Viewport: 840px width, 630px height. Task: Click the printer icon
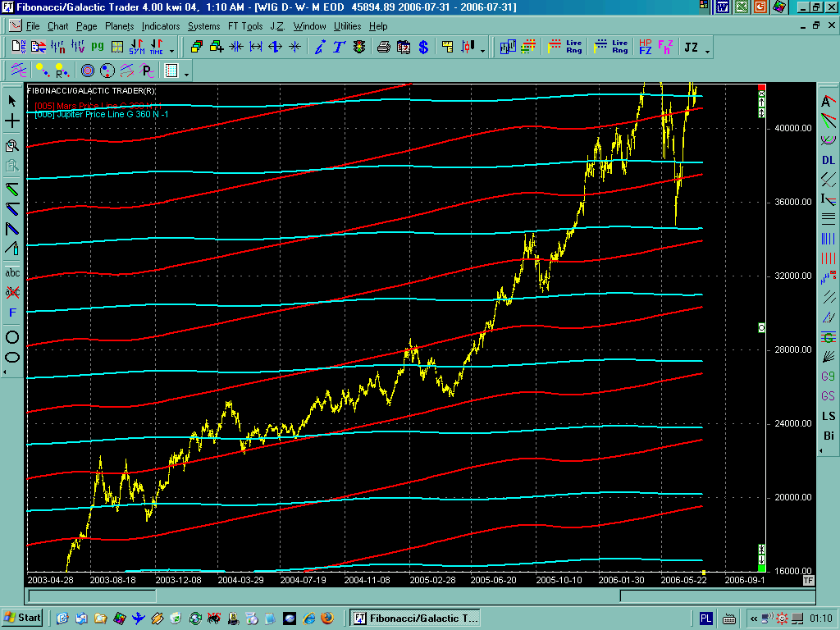383,48
